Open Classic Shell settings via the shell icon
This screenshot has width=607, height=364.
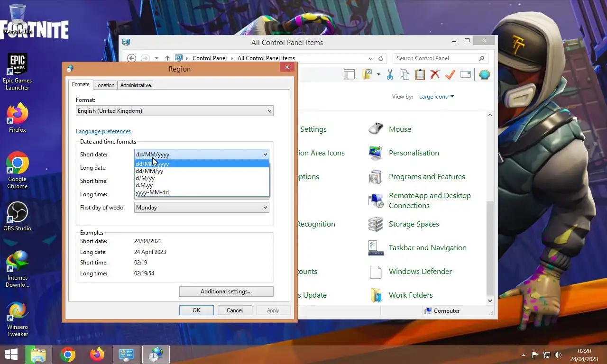tap(484, 74)
